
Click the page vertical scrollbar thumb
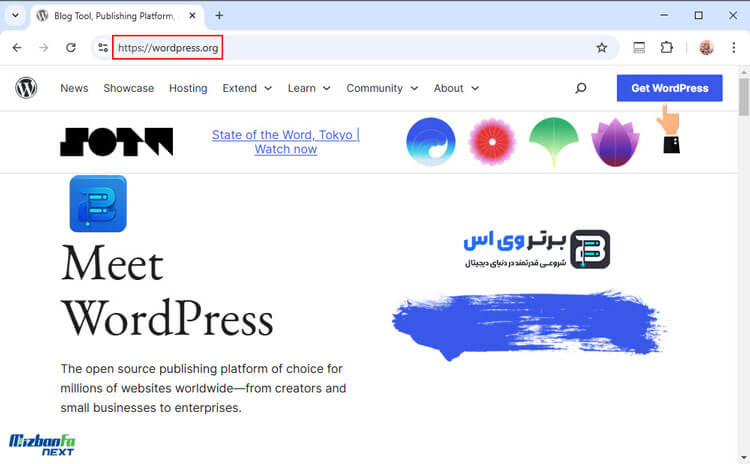pyautogui.click(x=744, y=97)
